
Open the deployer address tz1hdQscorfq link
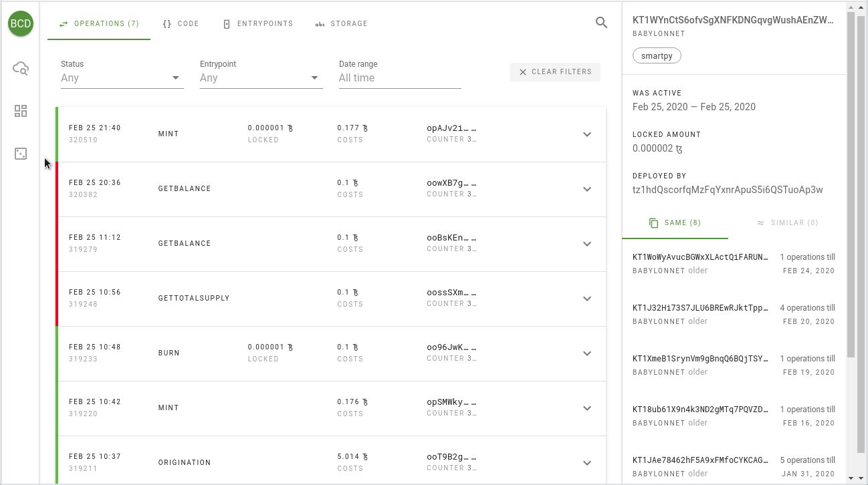(x=728, y=190)
